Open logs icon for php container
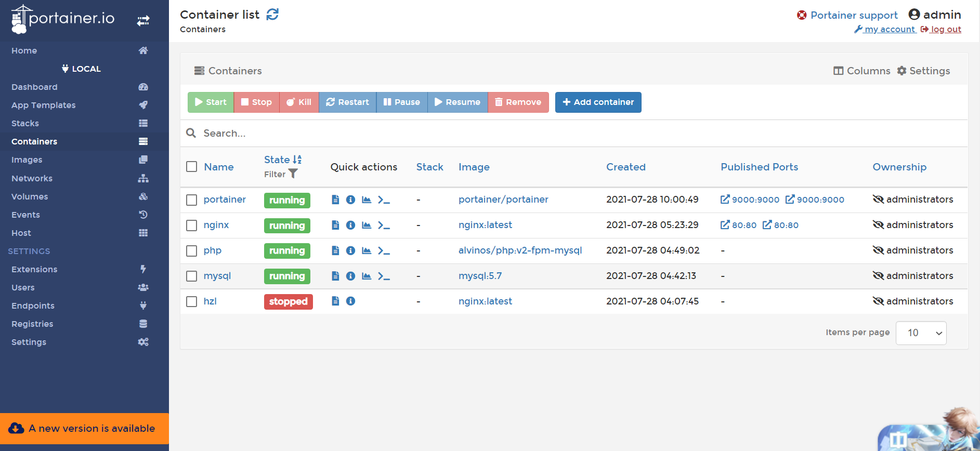The height and width of the screenshot is (451, 980). pyautogui.click(x=335, y=250)
